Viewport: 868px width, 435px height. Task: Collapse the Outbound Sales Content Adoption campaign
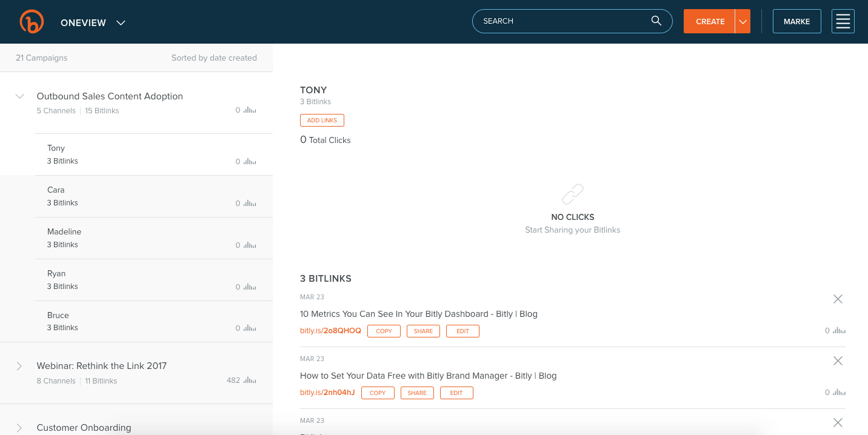pos(19,96)
